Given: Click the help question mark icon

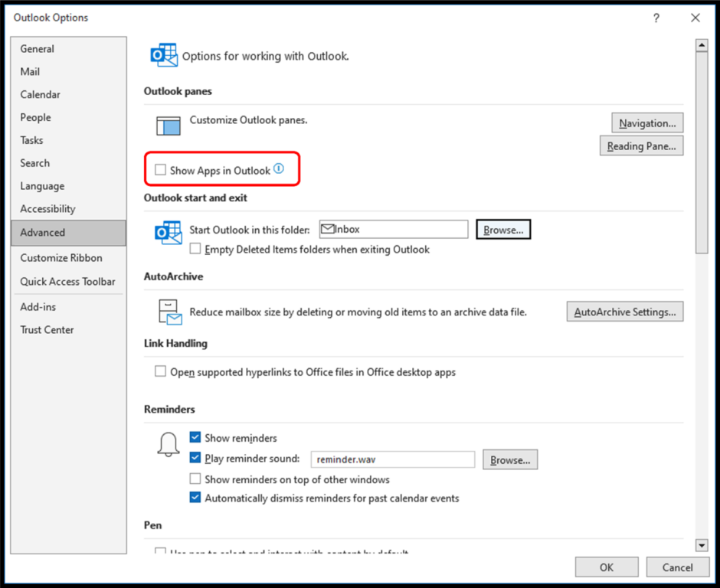Looking at the screenshot, I should tap(656, 18).
